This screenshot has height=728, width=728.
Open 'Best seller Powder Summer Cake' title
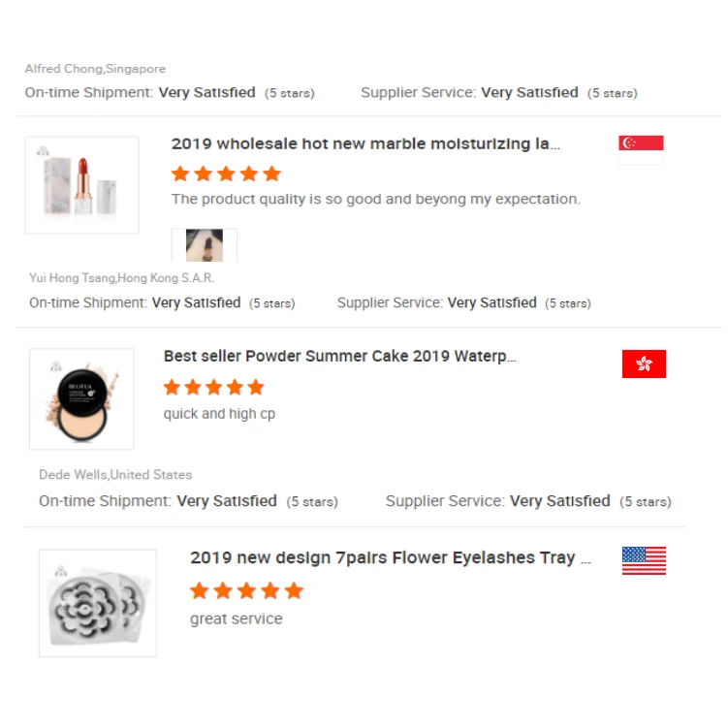339,356
